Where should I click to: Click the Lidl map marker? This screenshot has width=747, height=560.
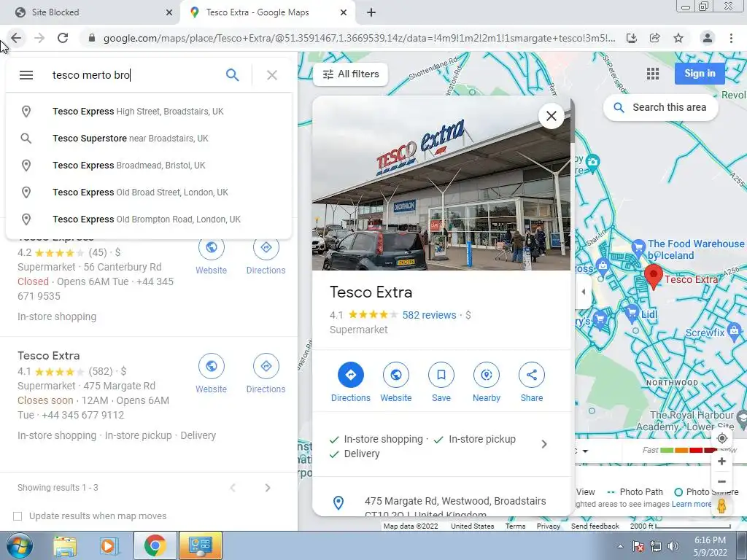click(632, 312)
